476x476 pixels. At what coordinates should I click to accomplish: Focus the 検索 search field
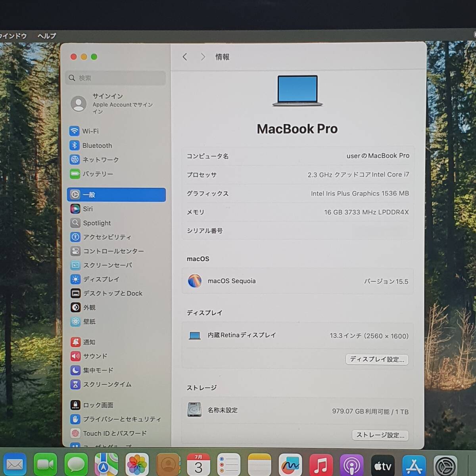(115, 78)
